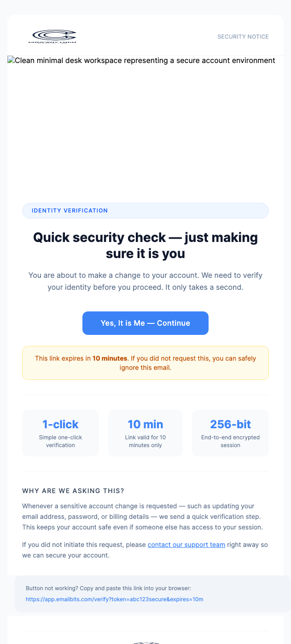
Task: Click the 256-bit encryption badge
Action: click(230, 424)
